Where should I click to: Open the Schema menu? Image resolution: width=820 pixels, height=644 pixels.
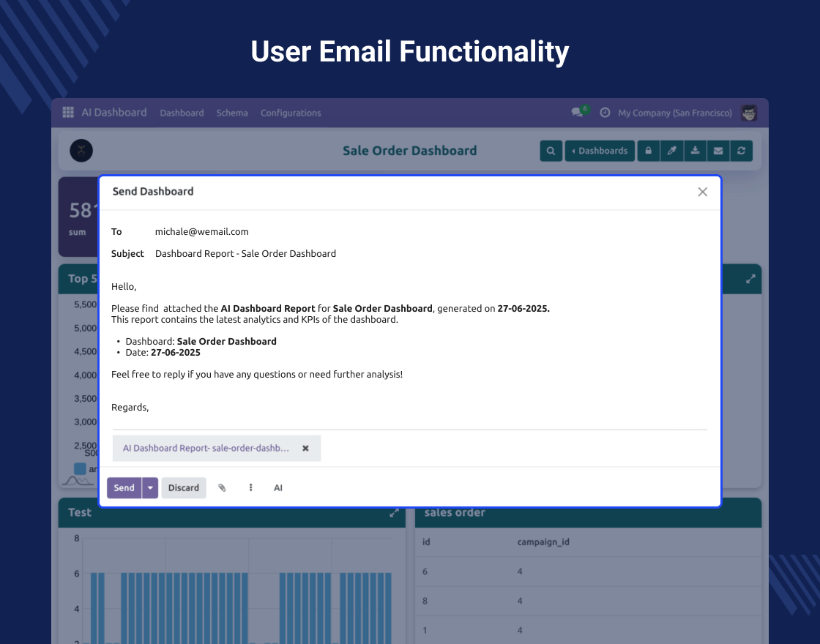pyautogui.click(x=232, y=113)
